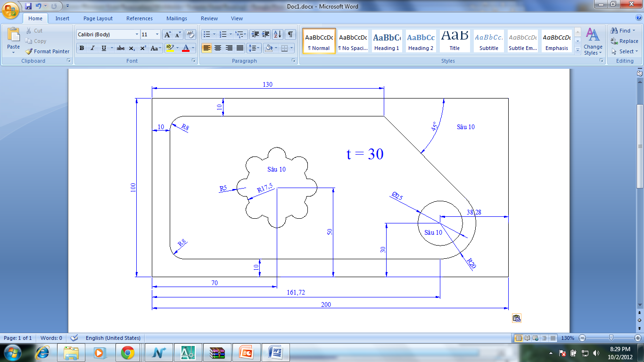Open the Page Layout tab
The image size is (644, 362).
pyautogui.click(x=98, y=18)
